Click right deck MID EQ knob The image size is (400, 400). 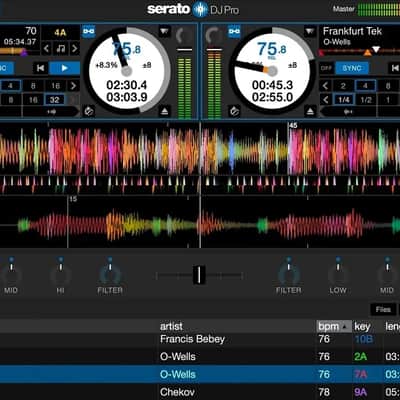tap(387, 275)
